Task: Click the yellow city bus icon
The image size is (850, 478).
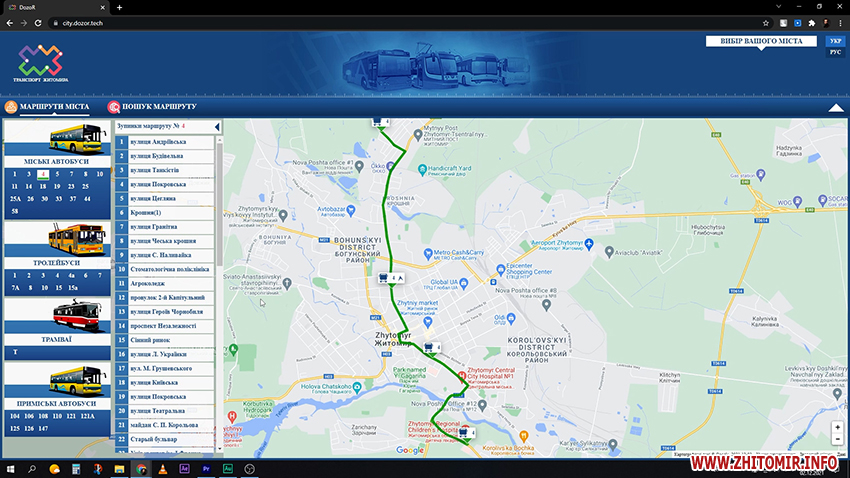Action: [77, 136]
